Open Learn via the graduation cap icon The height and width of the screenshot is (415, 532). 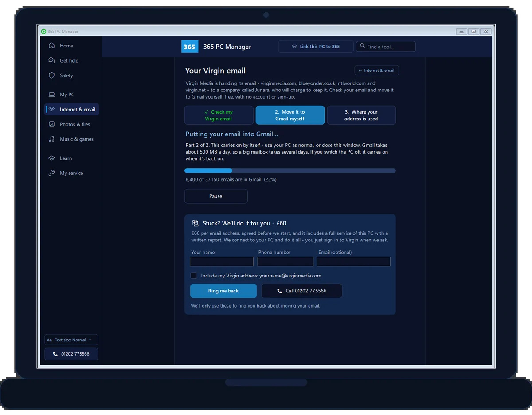(52, 158)
